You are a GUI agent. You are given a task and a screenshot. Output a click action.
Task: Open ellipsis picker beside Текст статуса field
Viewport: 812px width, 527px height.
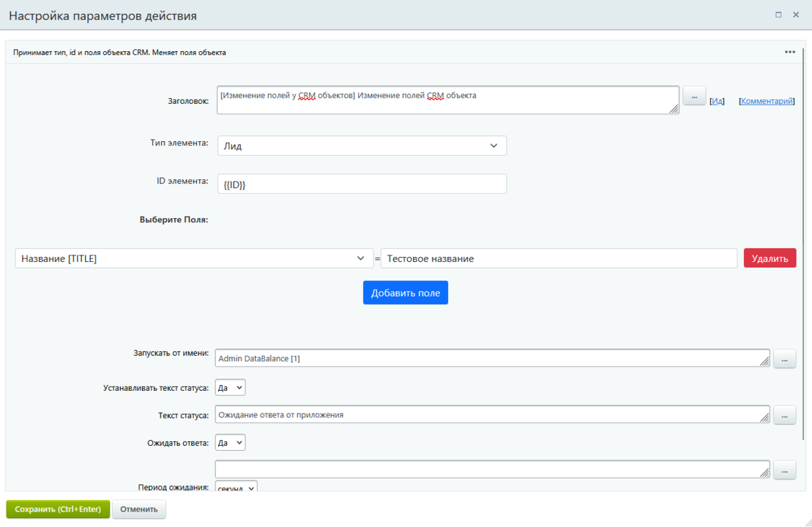(x=784, y=415)
